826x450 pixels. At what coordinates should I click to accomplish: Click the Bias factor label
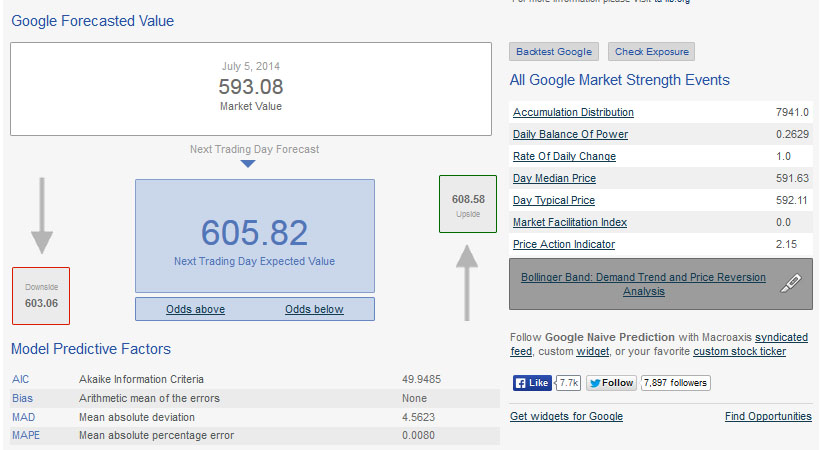(22, 398)
